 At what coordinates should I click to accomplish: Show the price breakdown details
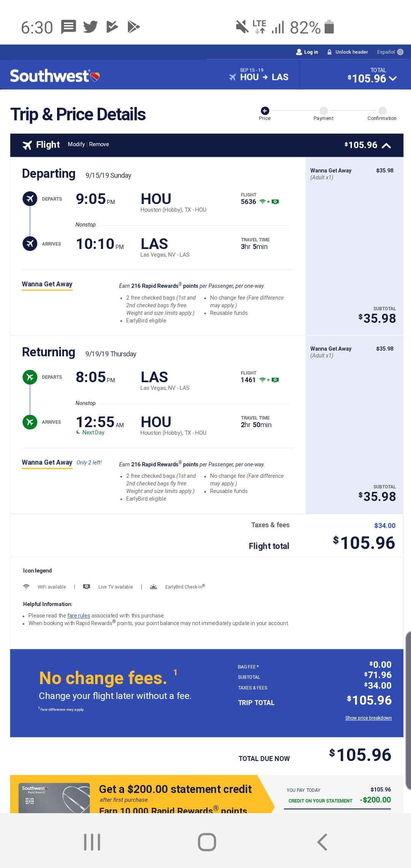point(368,718)
